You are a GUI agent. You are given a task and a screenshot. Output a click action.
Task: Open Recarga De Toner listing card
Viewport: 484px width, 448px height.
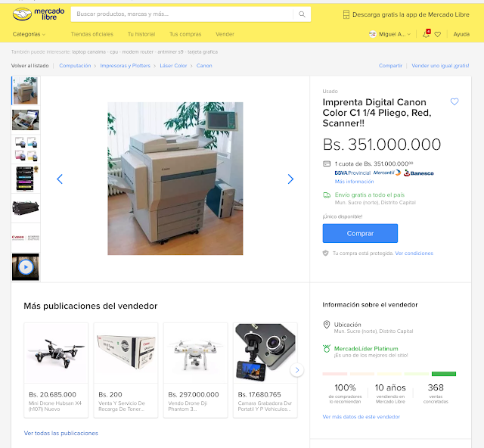(x=126, y=370)
